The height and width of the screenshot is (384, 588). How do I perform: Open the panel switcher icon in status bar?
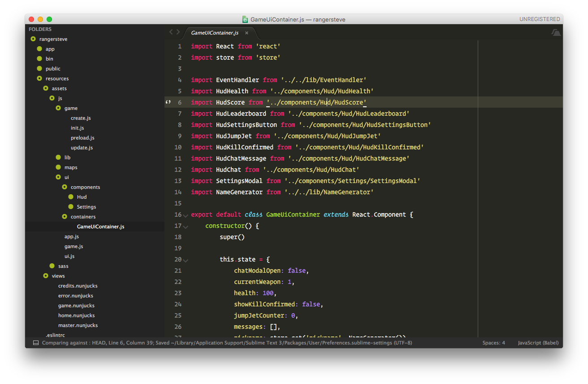[35, 343]
